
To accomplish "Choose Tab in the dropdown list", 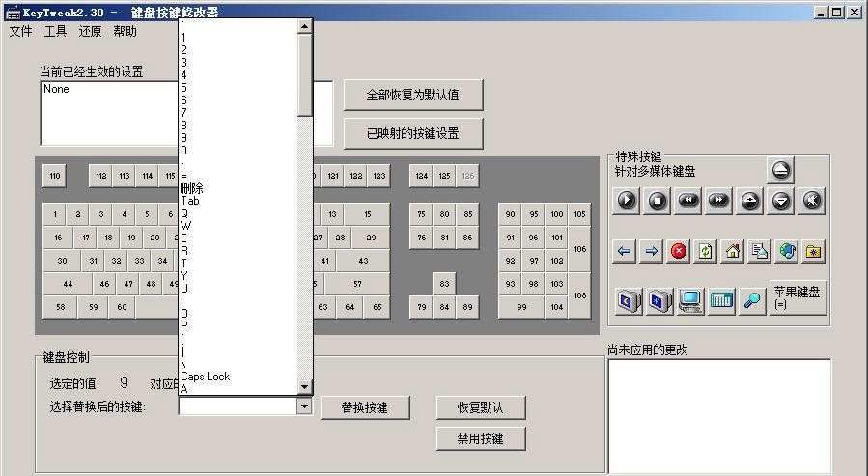I will pyautogui.click(x=238, y=201).
